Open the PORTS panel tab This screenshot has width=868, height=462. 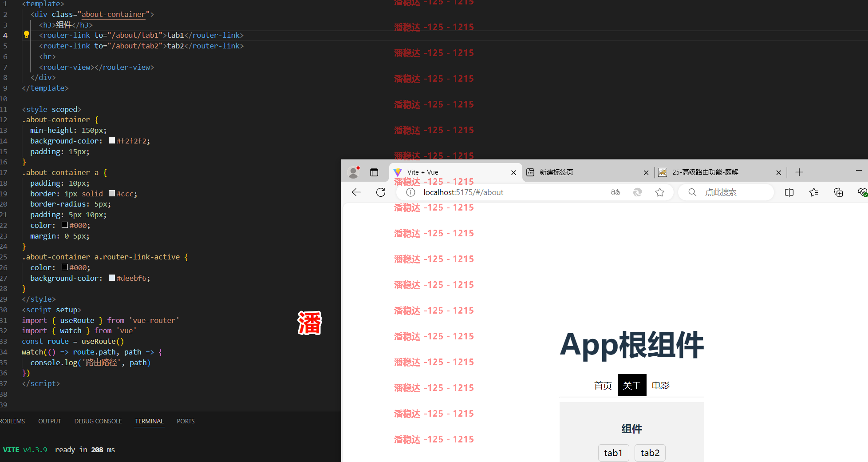pos(185,421)
